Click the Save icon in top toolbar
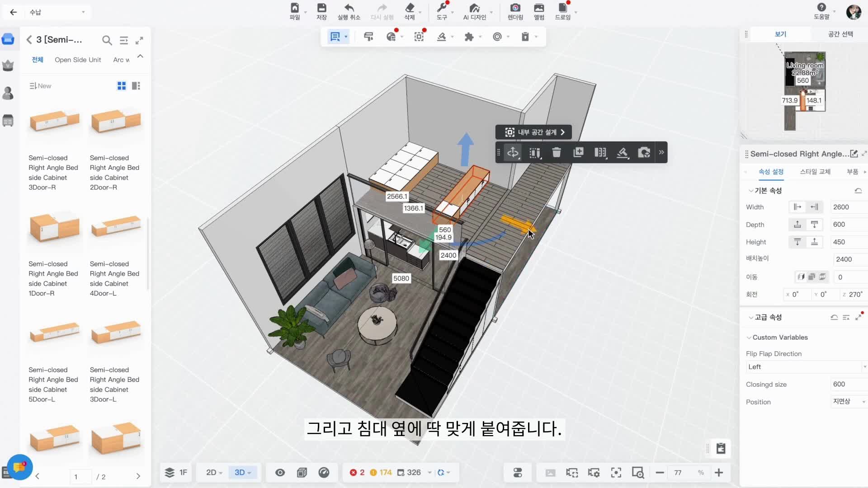868x488 pixels. pos(321,8)
